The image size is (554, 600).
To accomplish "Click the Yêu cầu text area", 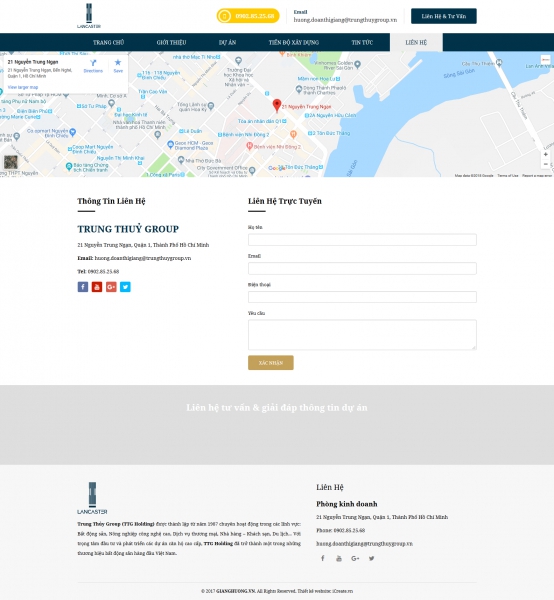I will tap(362, 335).
